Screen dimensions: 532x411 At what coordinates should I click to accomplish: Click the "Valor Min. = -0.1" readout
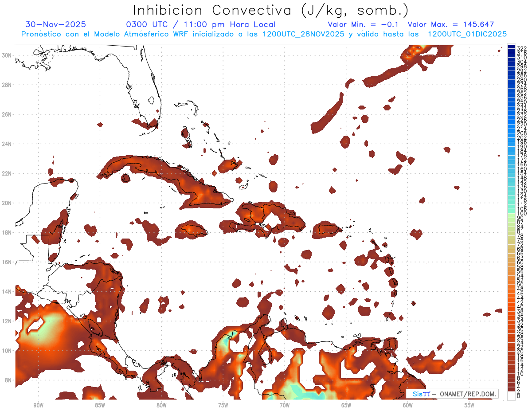point(364,24)
